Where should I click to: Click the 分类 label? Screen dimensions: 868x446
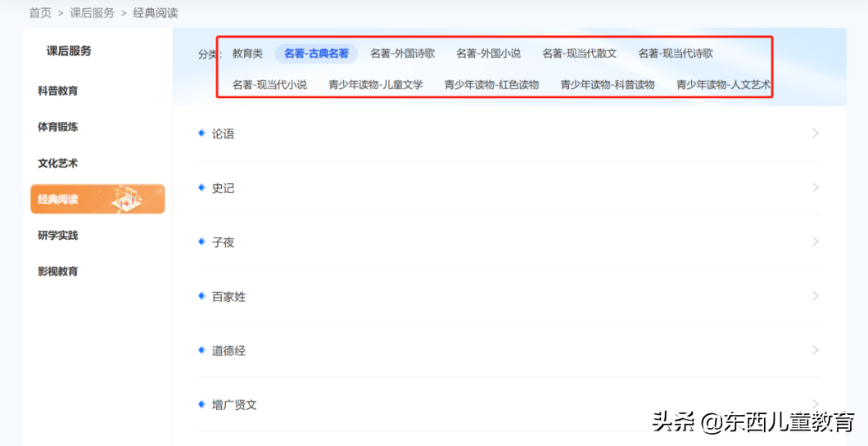pos(210,54)
